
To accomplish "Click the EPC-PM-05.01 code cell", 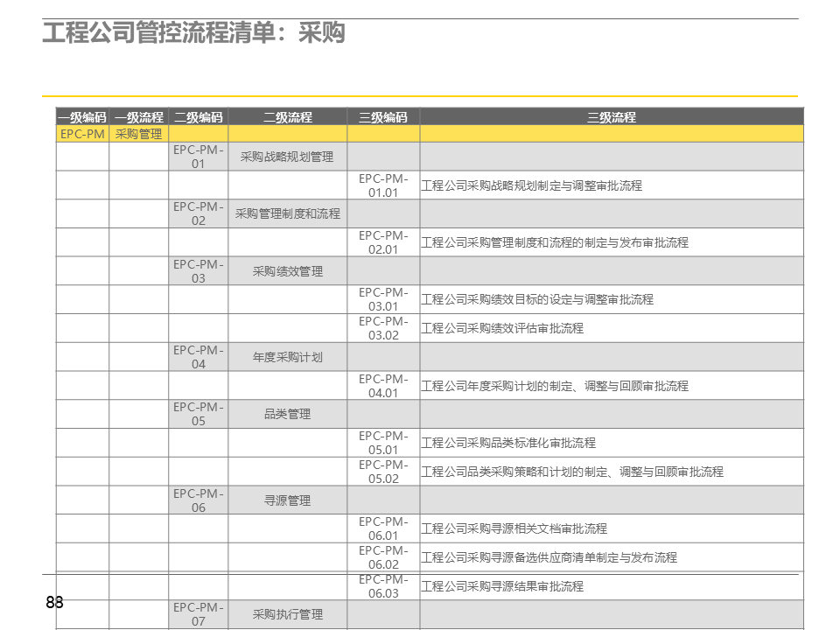I will [x=383, y=443].
